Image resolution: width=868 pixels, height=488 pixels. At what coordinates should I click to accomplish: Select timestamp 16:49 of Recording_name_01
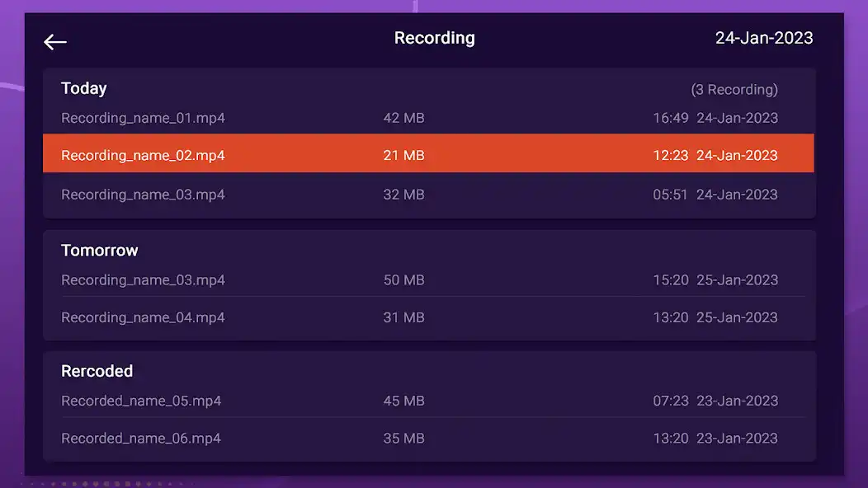point(671,118)
